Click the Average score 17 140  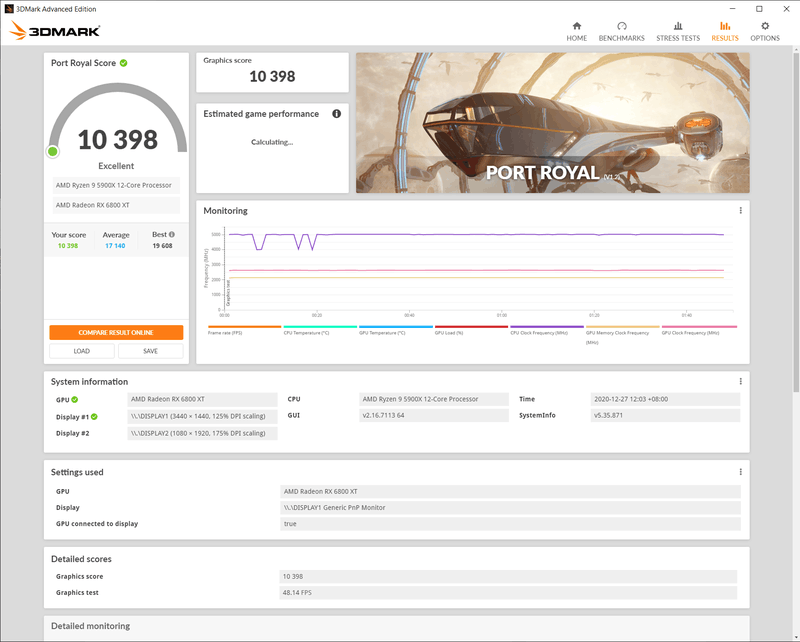115,245
